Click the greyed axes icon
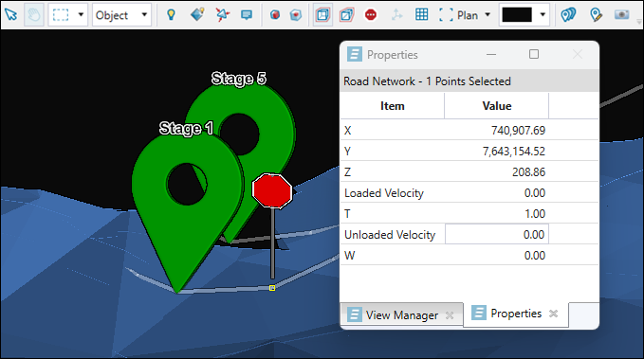644x359 pixels. [396, 15]
